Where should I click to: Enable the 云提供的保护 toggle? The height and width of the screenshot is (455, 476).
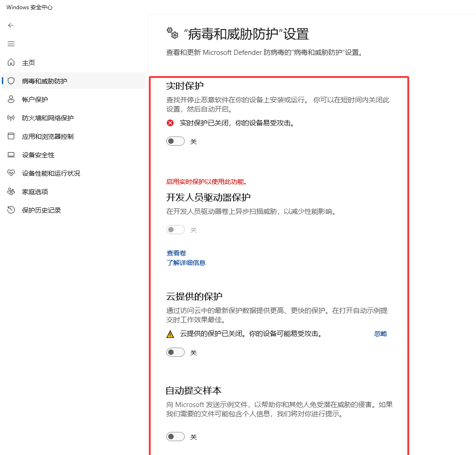[176, 352]
